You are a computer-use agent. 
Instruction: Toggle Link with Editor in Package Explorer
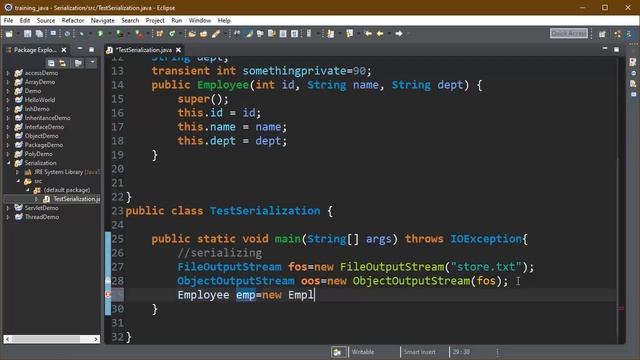62,63
